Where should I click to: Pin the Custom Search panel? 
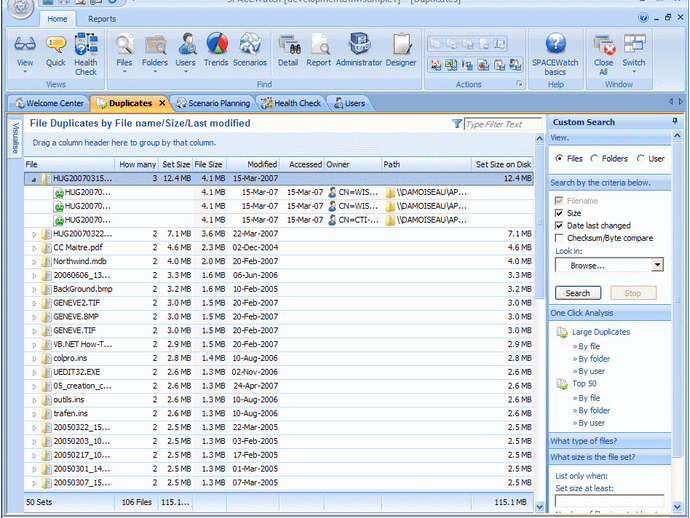click(675, 121)
